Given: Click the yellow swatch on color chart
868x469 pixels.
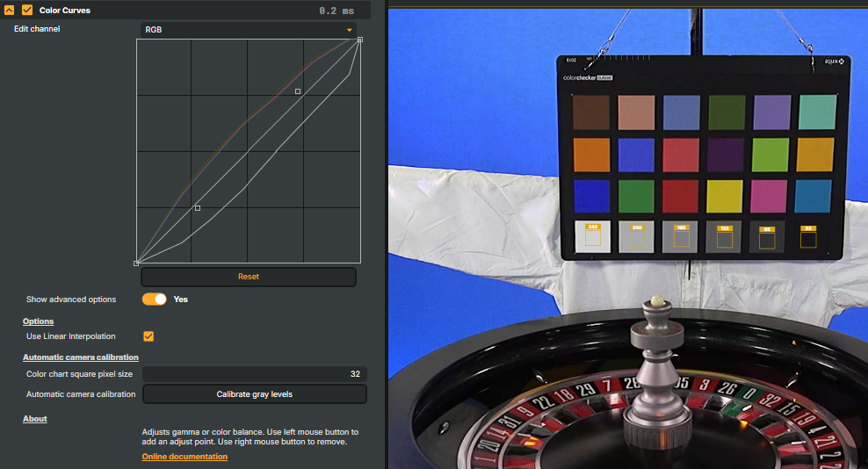Looking at the screenshot, I should [724, 196].
